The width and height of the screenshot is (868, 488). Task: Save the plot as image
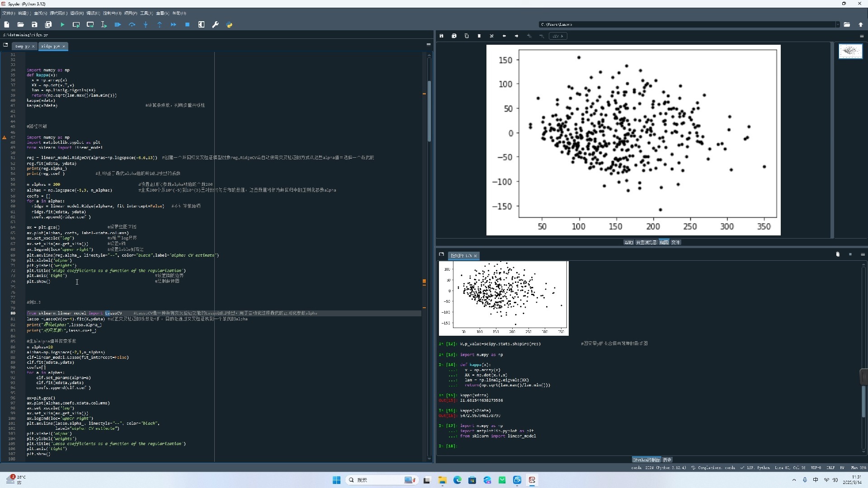(x=442, y=36)
